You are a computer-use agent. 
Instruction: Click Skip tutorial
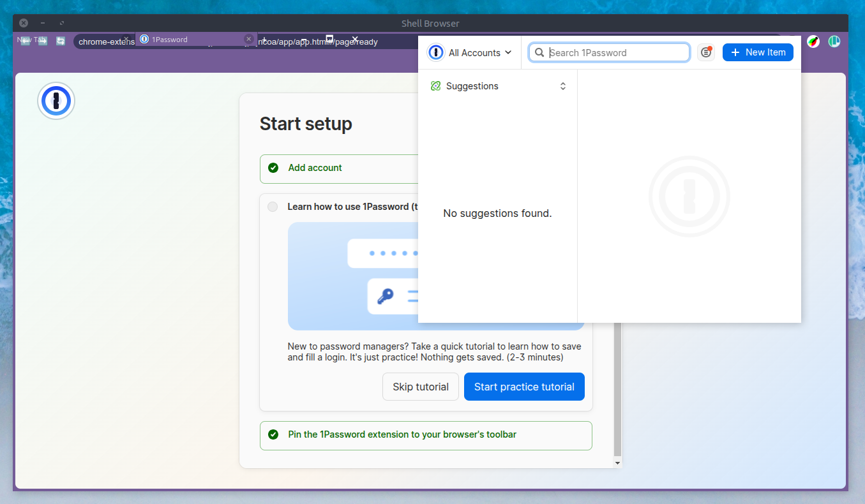click(421, 387)
